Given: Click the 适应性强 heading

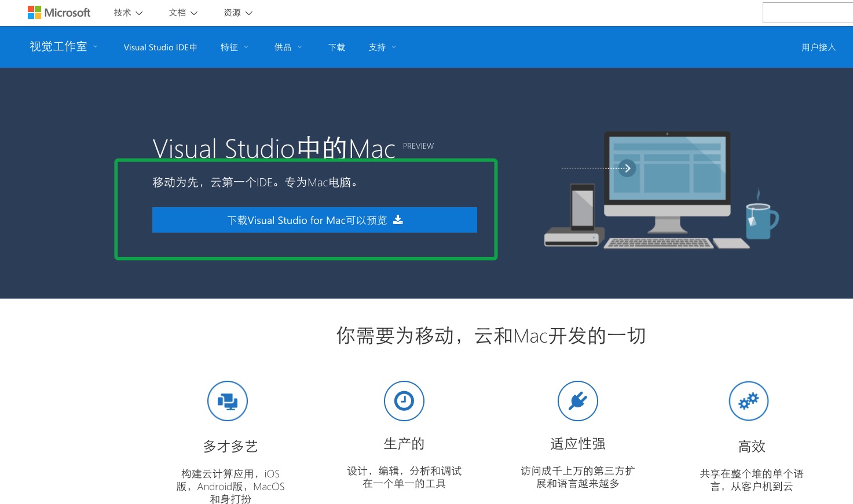Looking at the screenshot, I should pos(578,444).
